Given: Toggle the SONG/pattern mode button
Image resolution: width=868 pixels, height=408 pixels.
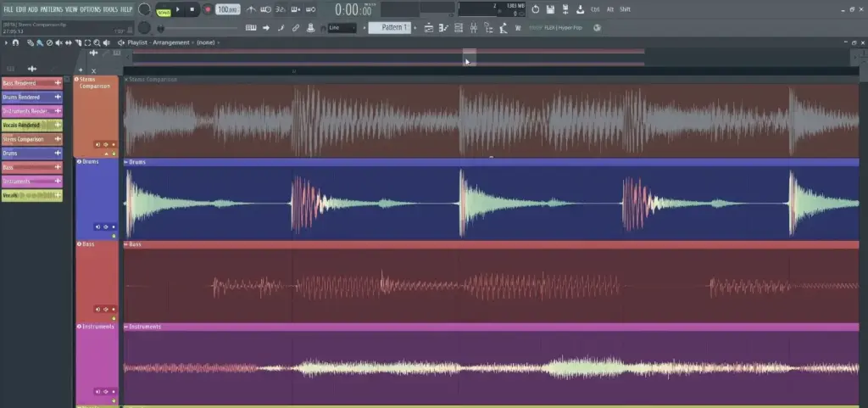Looking at the screenshot, I should click(164, 10).
